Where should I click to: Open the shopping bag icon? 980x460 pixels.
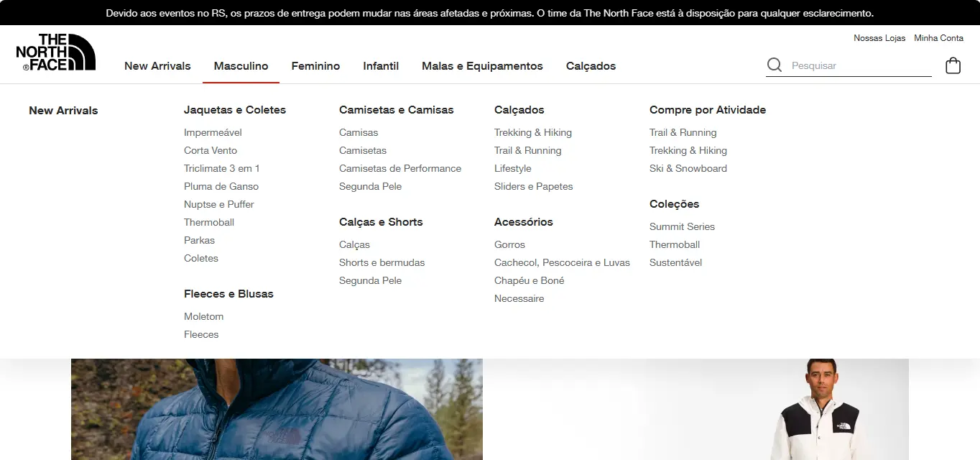pos(953,65)
